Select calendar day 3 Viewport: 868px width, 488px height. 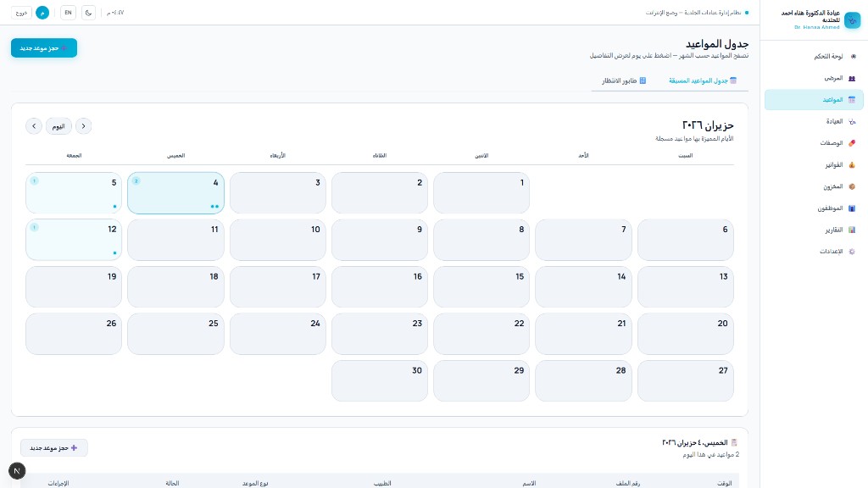coord(278,192)
